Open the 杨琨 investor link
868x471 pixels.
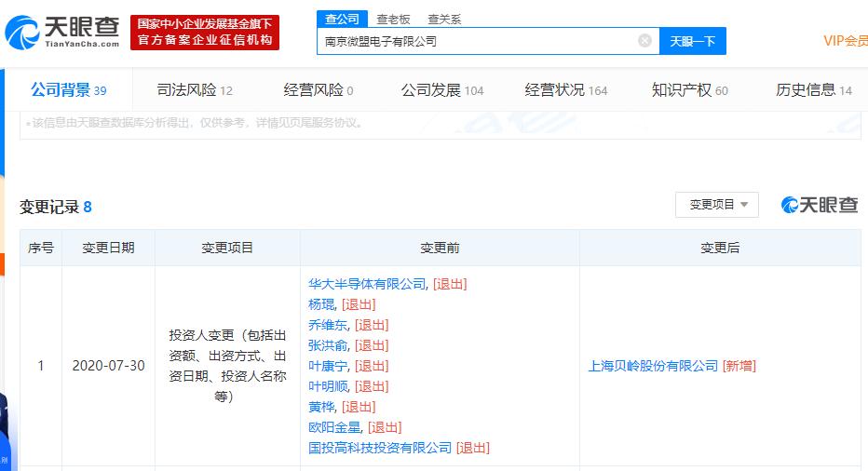pyautogui.click(x=321, y=304)
